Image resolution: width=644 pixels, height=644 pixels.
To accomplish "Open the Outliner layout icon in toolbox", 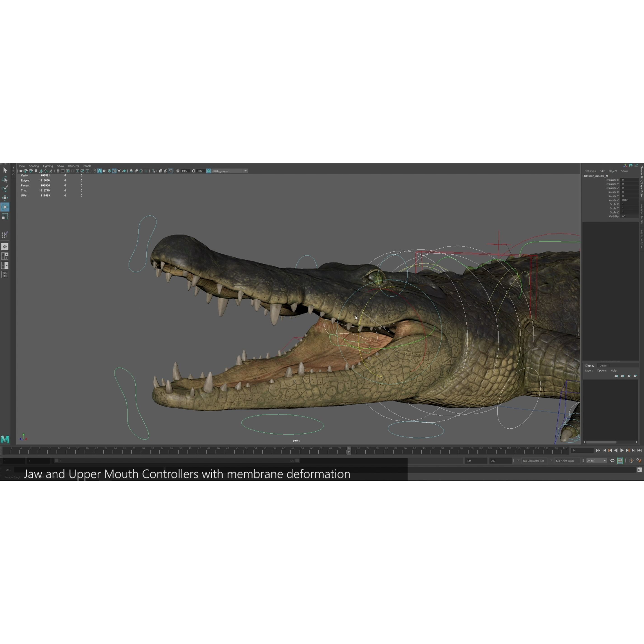I will [5, 275].
